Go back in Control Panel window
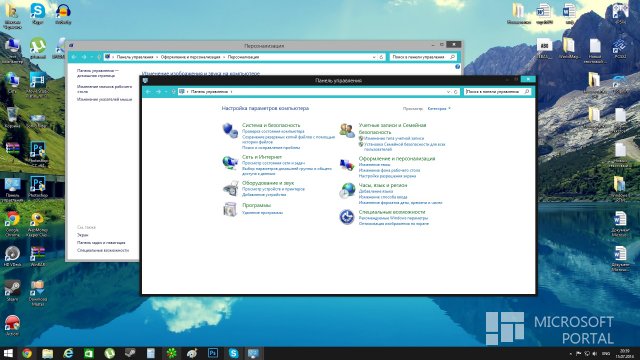Image resolution: width=640 pixels, height=360 pixels. 149,92
